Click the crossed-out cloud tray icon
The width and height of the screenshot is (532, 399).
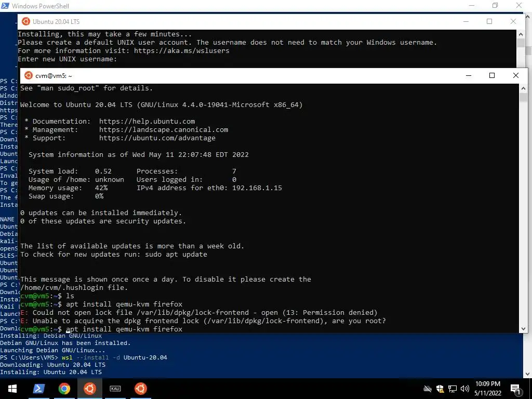pos(428,389)
